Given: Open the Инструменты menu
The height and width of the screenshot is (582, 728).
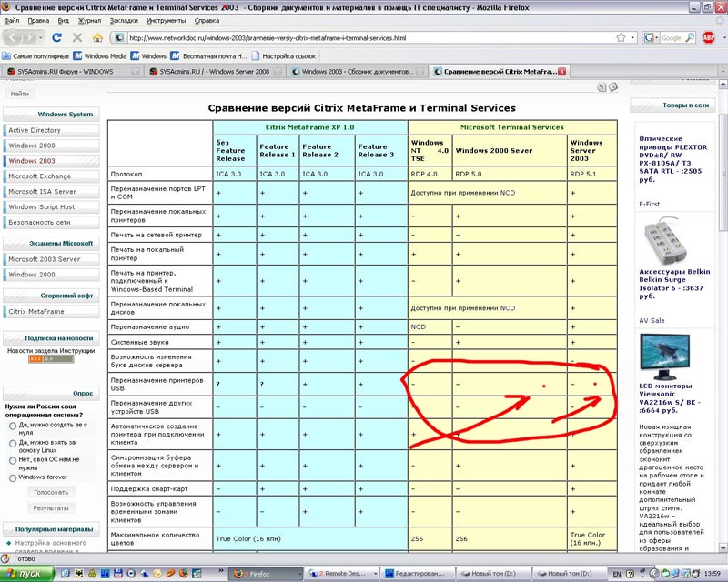Looking at the screenshot, I should pos(166,20).
